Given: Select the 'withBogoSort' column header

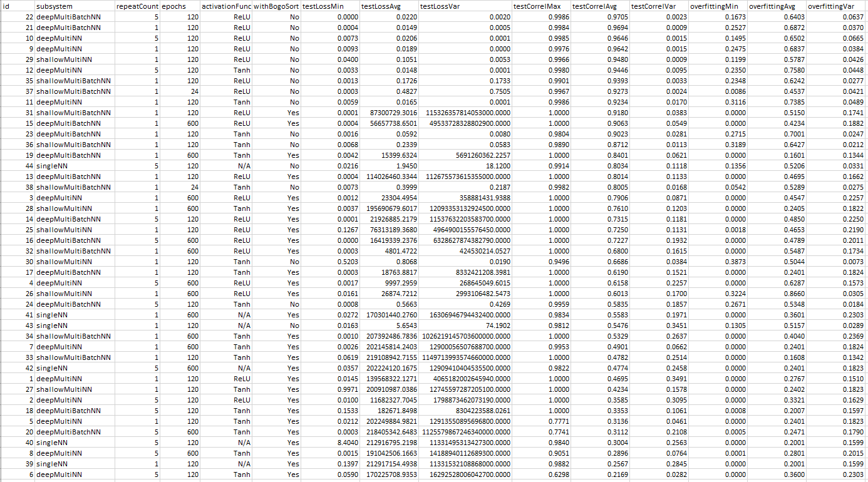Looking at the screenshot, I should [276, 6].
